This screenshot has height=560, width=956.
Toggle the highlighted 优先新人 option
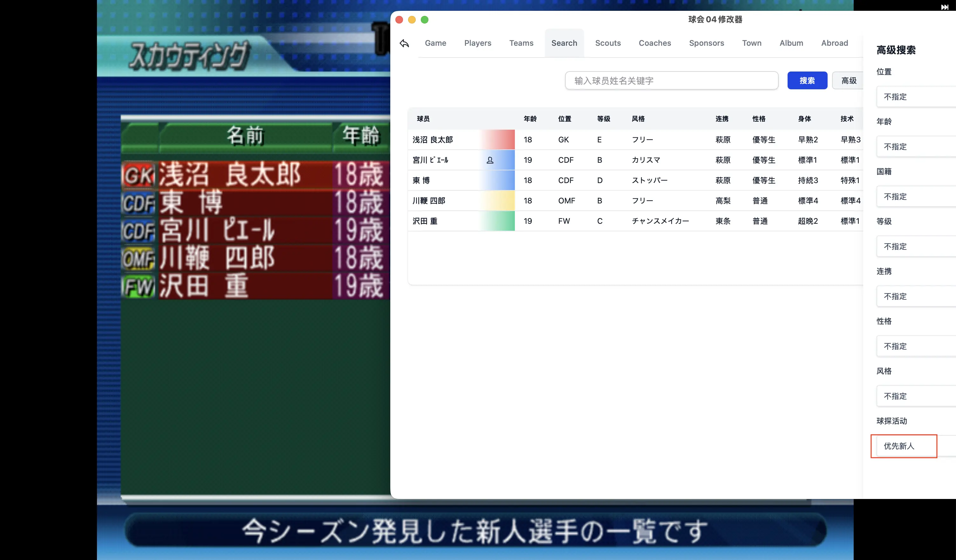tap(903, 446)
